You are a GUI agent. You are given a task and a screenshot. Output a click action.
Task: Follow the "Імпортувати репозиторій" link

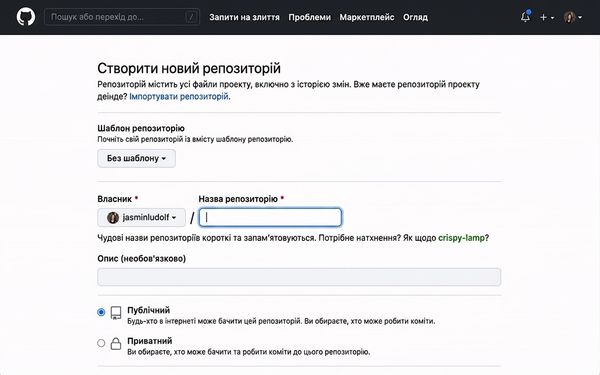(179, 96)
